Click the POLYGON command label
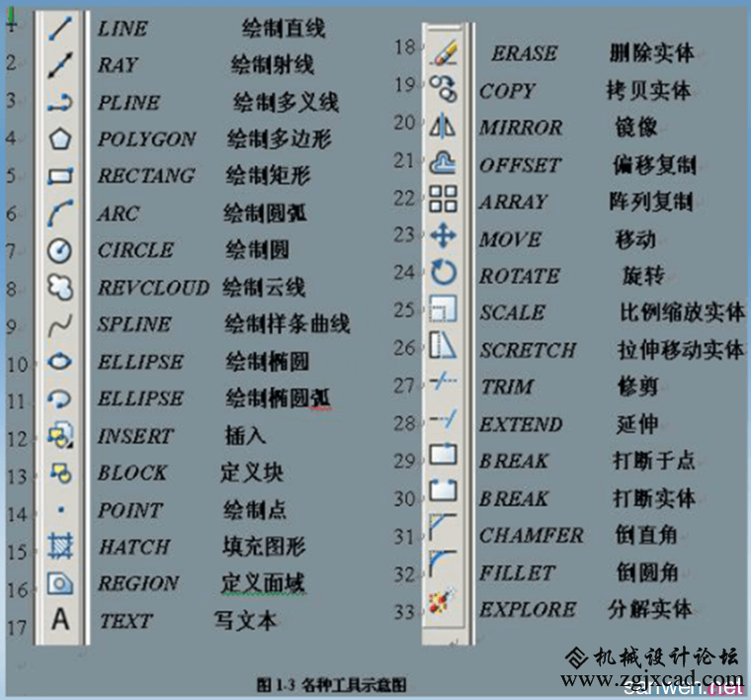Image resolution: width=751 pixels, height=700 pixels. point(146,139)
